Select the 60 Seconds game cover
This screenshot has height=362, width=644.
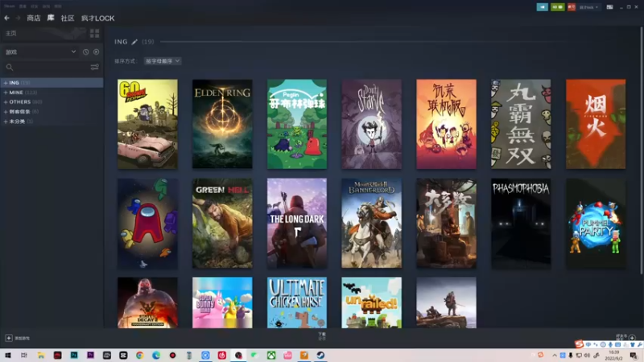point(147,124)
